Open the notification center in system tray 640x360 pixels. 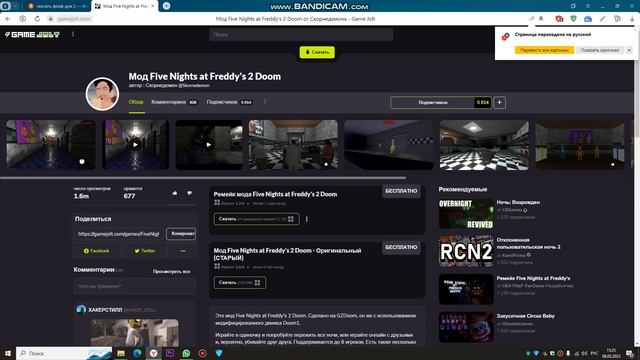pos(630,353)
